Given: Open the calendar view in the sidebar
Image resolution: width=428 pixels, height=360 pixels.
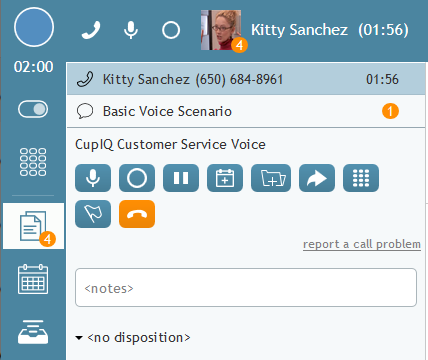Looking at the screenshot, I should 33,279.
